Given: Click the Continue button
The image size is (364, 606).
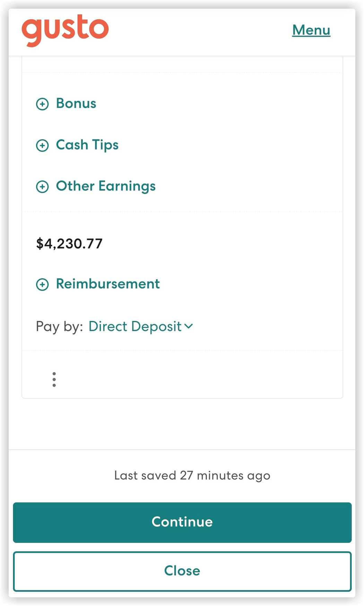Looking at the screenshot, I should (x=182, y=522).
